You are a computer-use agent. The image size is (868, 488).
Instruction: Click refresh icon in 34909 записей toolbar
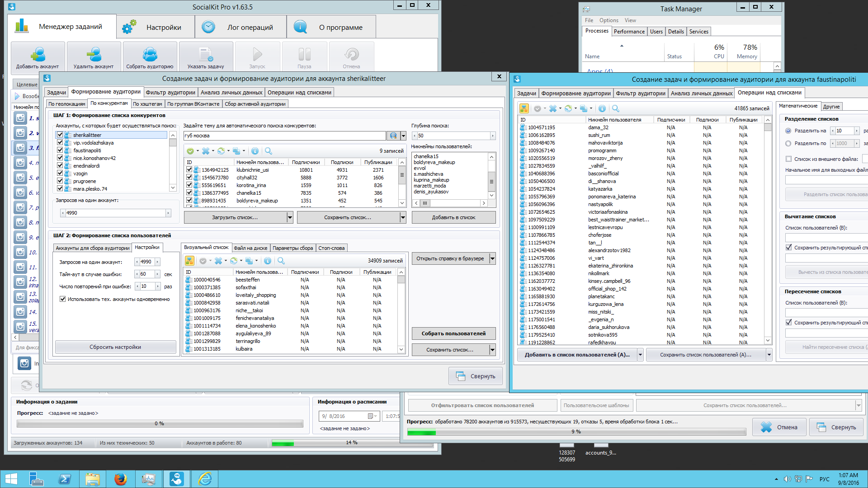234,261
